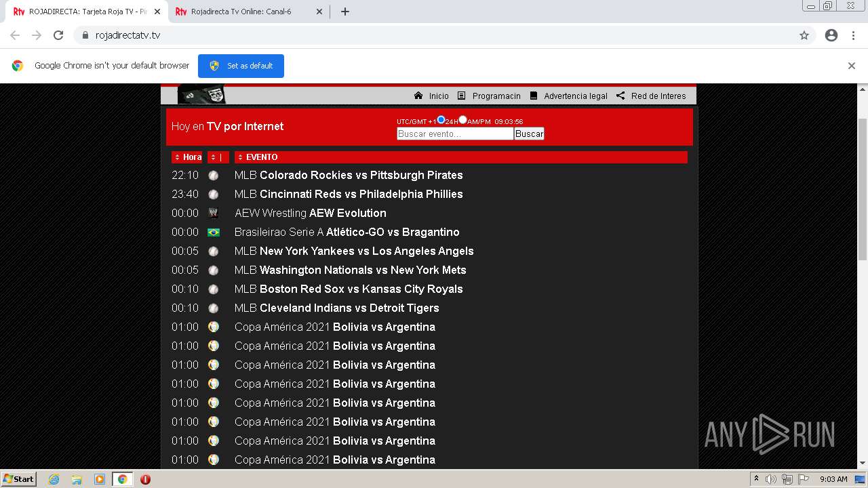Open Internet Explorer from the taskbar
The width and height of the screenshot is (868, 488).
coord(54,479)
